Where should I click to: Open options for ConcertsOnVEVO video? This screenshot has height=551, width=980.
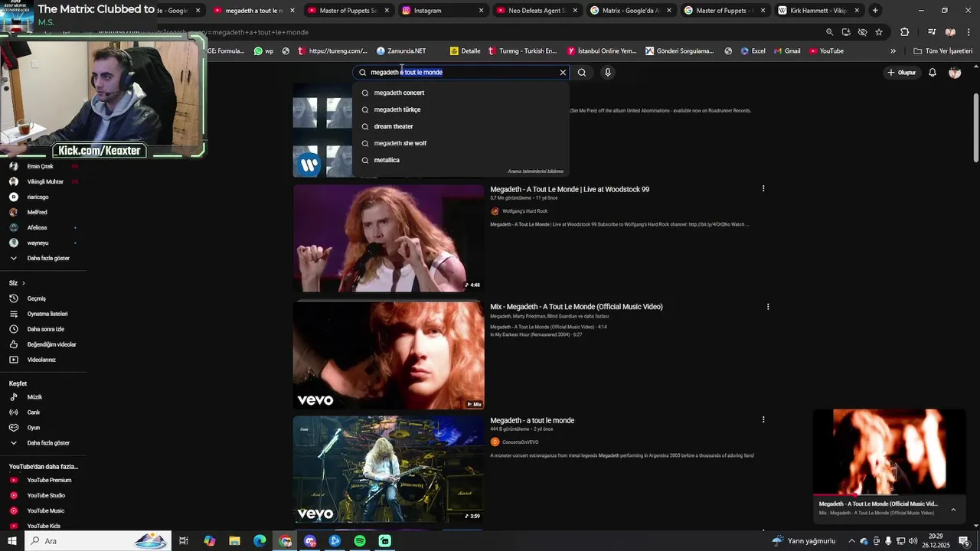(763, 419)
